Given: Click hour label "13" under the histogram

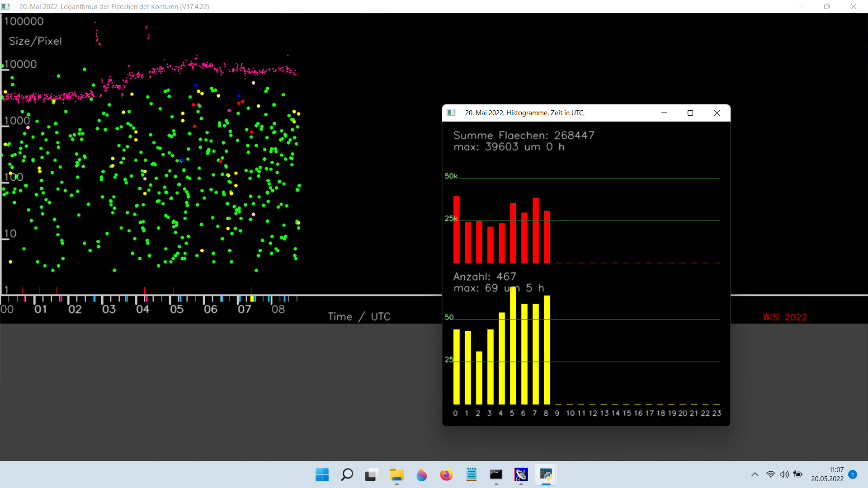Looking at the screenshot, I should coord(604,413).
